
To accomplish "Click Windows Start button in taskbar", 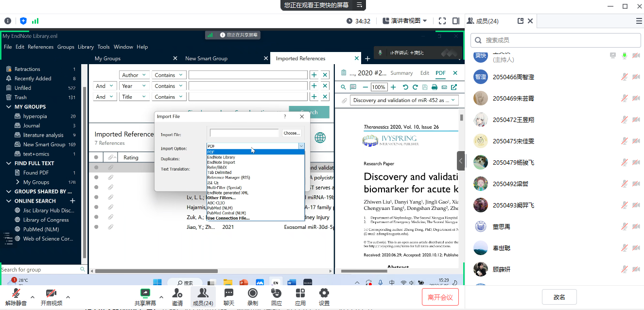I will (x=158, y=283).
